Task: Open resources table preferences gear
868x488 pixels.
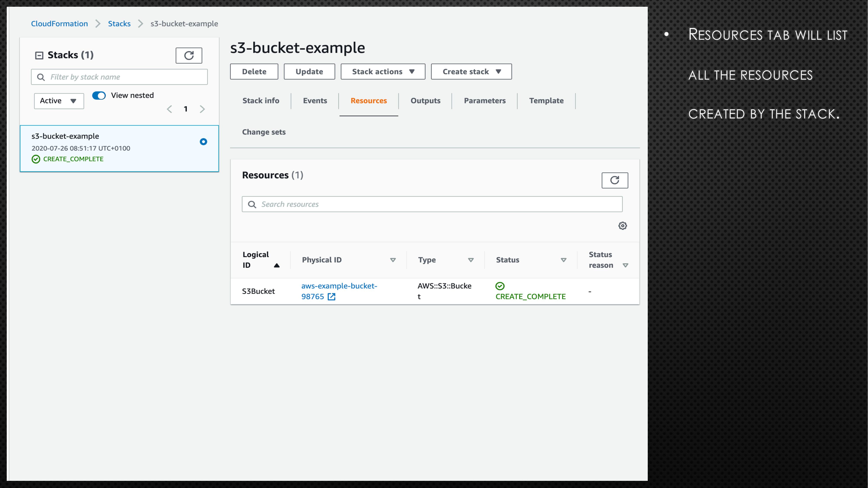Action: [623, 225]
